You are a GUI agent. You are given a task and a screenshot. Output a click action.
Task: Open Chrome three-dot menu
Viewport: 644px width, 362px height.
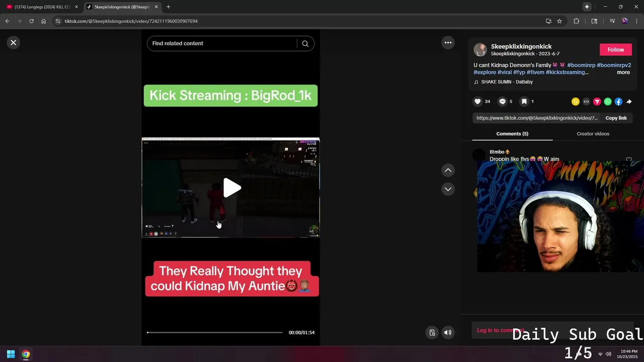tap(636, 21)
